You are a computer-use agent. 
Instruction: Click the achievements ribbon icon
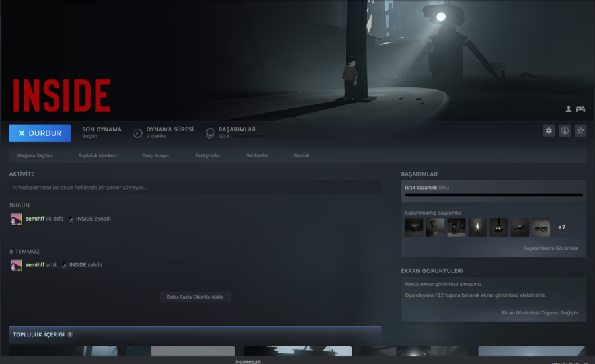(210, 133)
